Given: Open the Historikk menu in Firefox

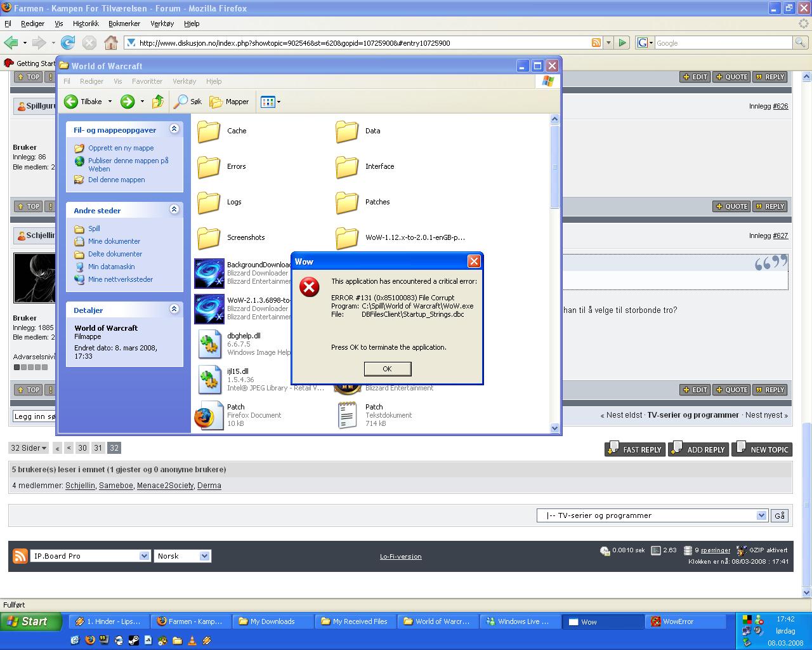Looking at the screenshot, I should [86, 23].
